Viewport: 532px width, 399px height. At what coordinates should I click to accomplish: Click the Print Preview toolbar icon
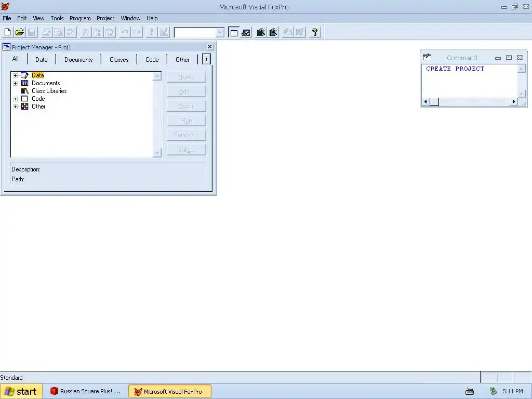[x=59, y=32]
